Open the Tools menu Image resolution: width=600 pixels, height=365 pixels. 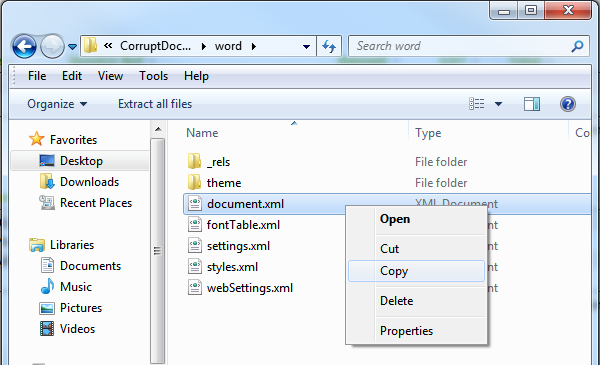coord(153,76)
